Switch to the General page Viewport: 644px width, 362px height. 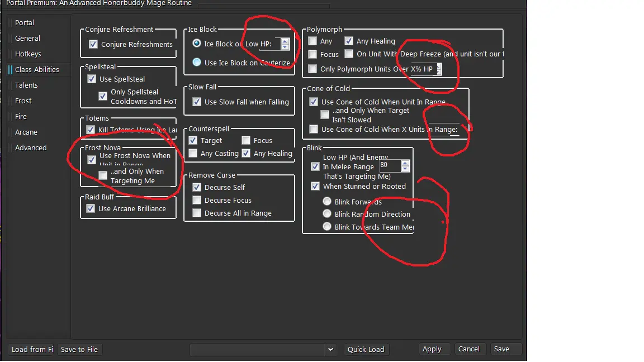pos(27,38)
